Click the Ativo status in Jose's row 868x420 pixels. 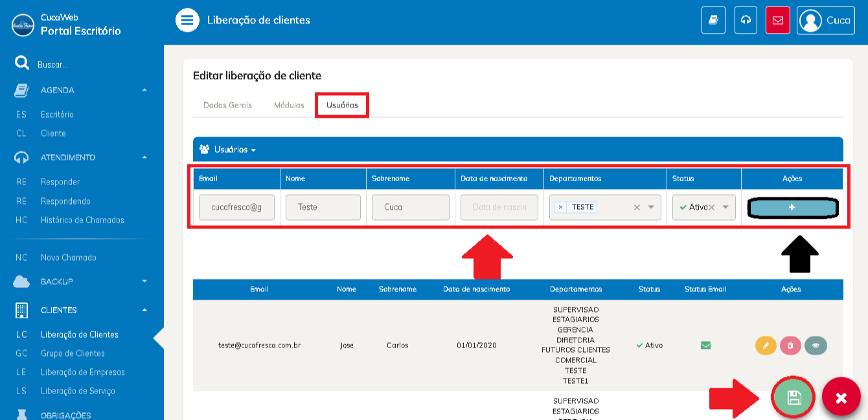click(x=650, y=346)
